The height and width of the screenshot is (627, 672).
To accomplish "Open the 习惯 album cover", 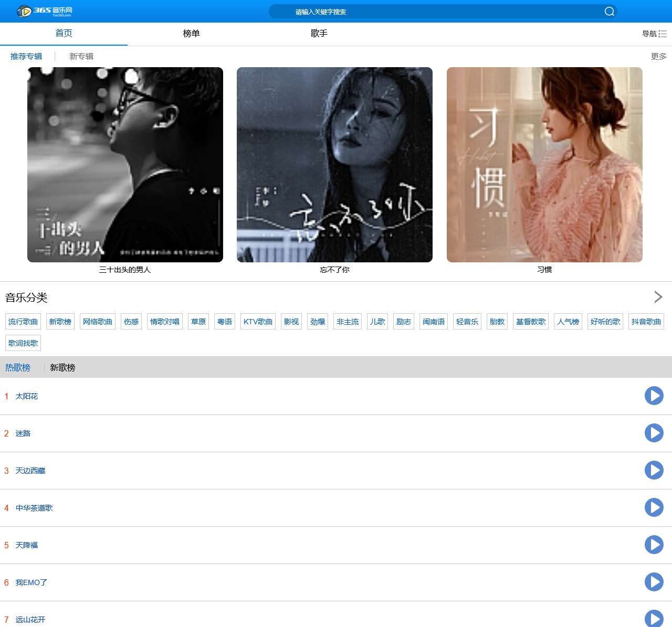I will (544, 165).
